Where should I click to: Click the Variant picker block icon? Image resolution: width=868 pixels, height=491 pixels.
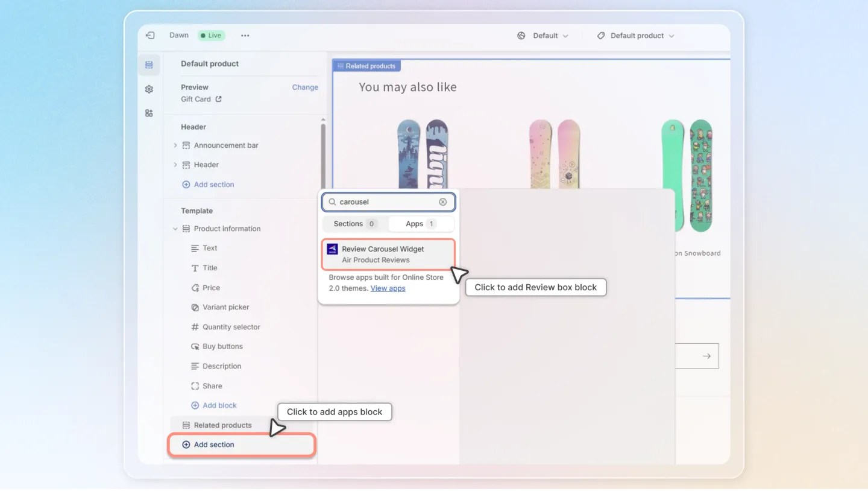(195, 307)
